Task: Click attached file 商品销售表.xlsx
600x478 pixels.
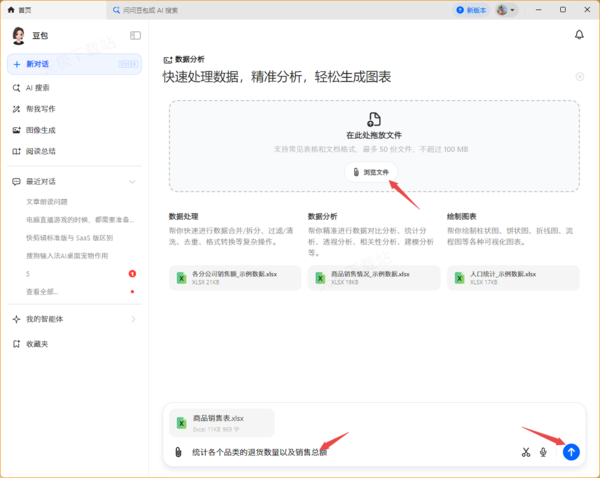Action: pos(222,423)
